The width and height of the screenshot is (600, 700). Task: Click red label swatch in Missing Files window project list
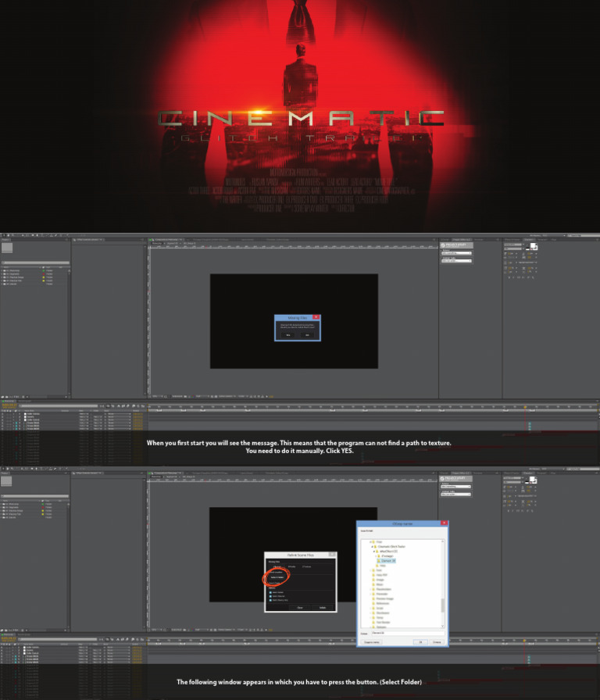click(x=43, y=273)
